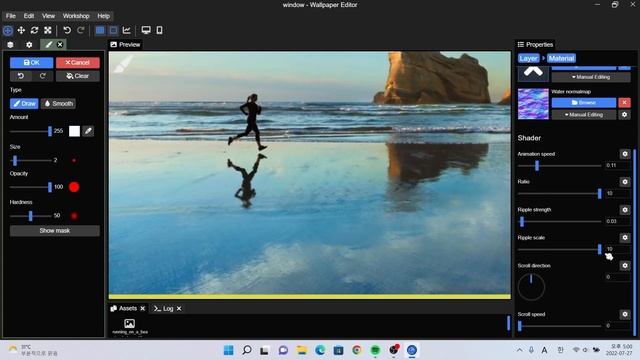Open the layers stack tab icon
The image size is (640, 360).
point(11,44)
